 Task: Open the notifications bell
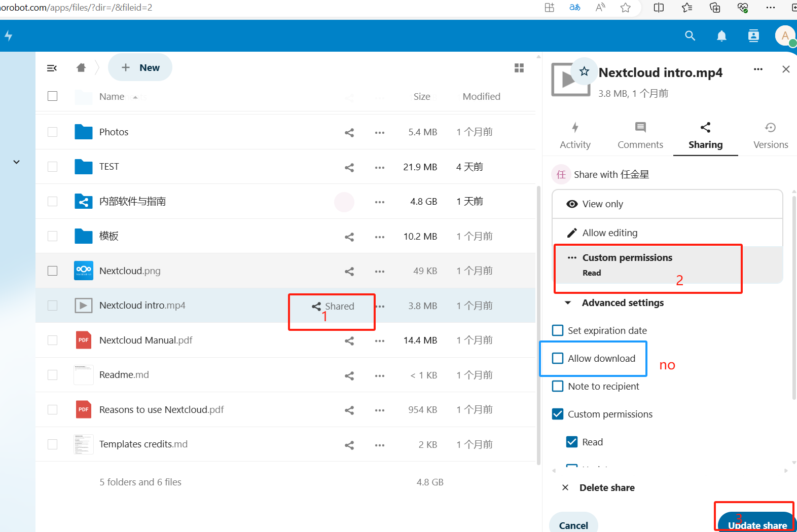pyautogui.click(x=721, y=35)
